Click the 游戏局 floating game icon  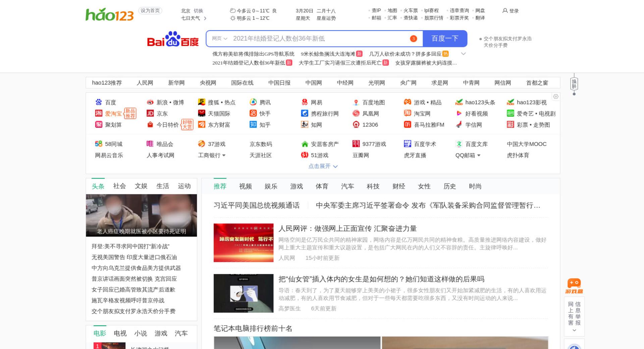574,286
